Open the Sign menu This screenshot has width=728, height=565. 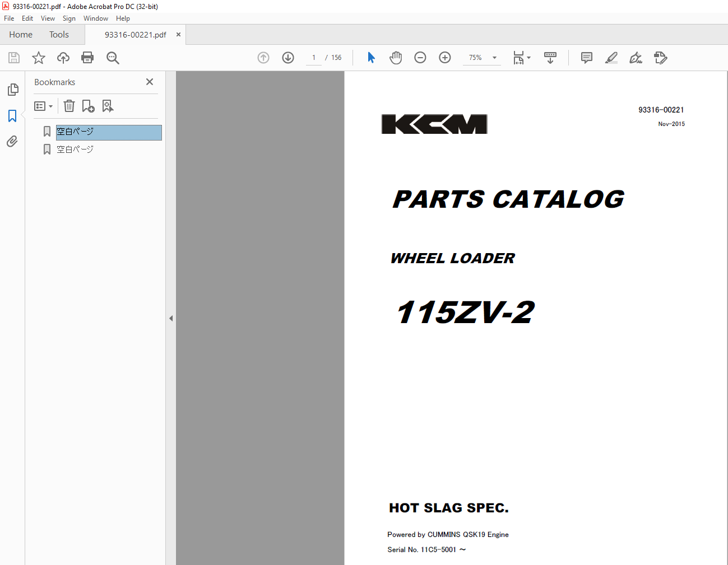(69, 18)
